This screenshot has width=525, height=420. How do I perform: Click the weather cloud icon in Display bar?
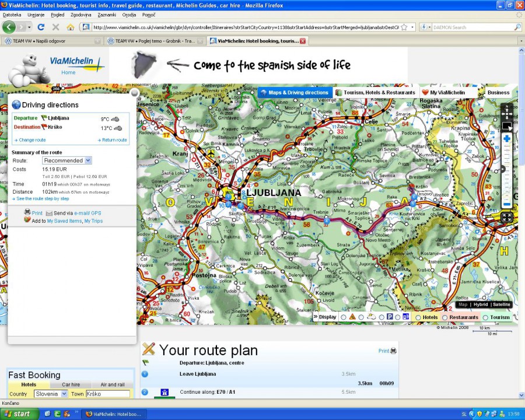pos(372,317)
